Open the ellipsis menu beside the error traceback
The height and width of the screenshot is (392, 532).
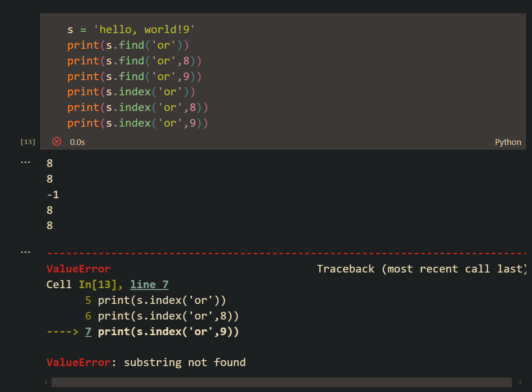coord(25,252)
